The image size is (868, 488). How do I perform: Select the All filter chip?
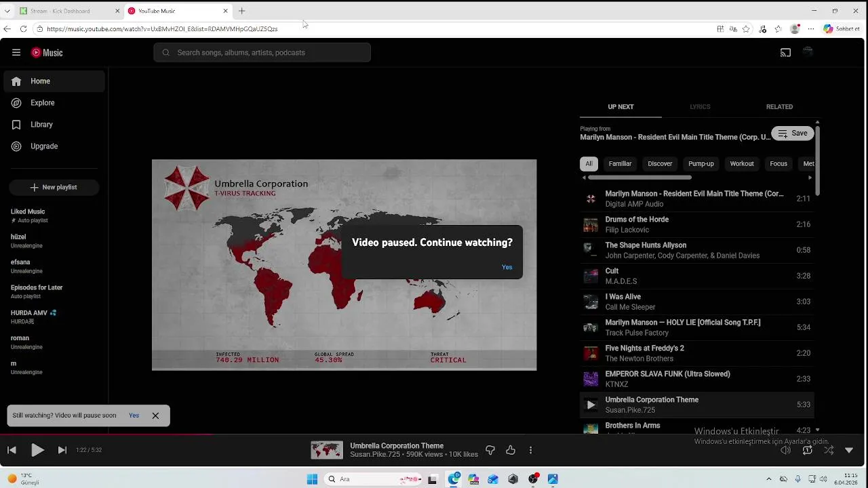589,164
